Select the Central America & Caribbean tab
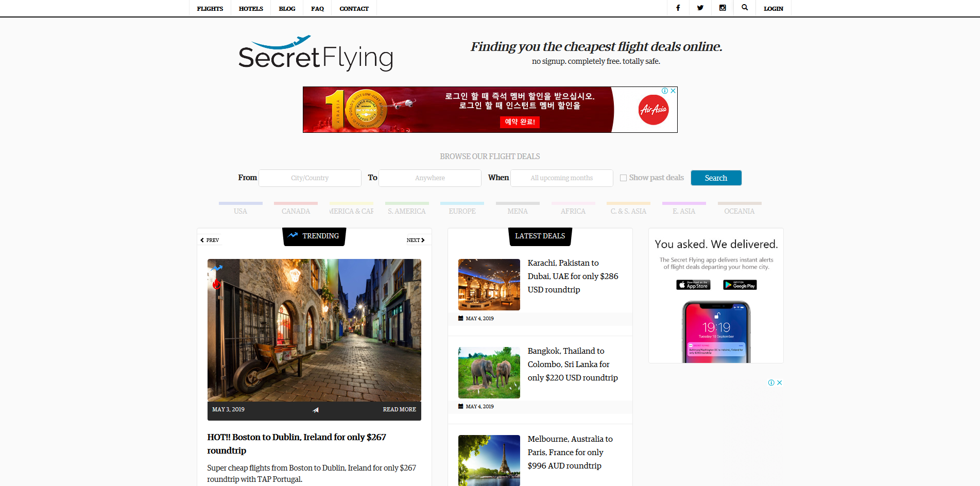This screenshot has height=486, width=980. pyautogui.click(x=351, y=209)
